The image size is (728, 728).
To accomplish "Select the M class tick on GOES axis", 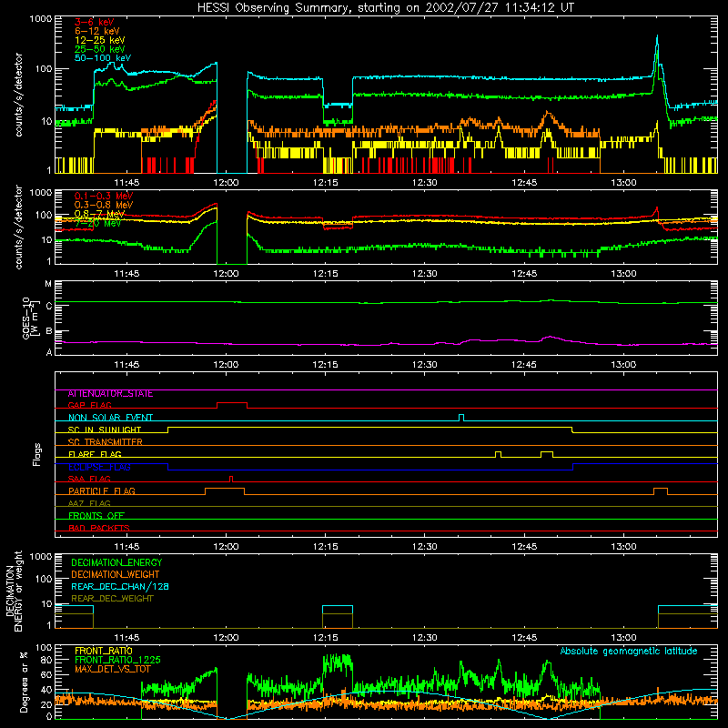I will [x=48, y=284].
